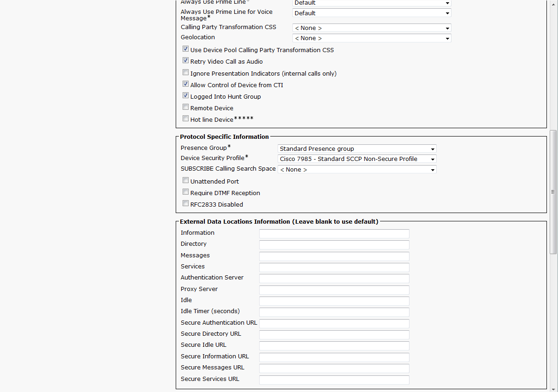Focus the Authentication Server text field

334,279
